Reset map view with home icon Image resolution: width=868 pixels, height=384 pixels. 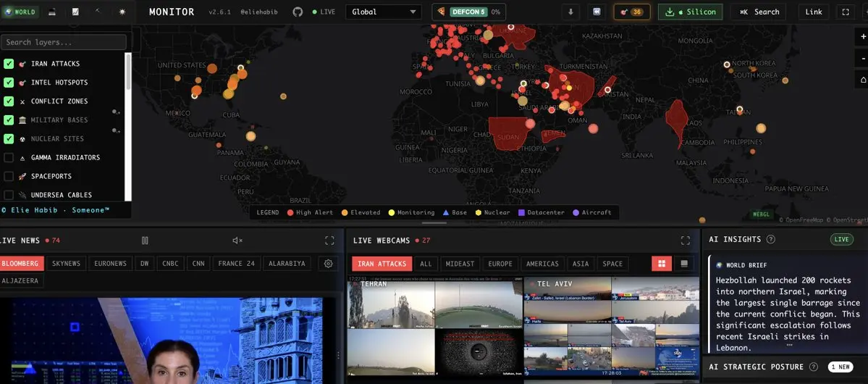tap(863, 80)
